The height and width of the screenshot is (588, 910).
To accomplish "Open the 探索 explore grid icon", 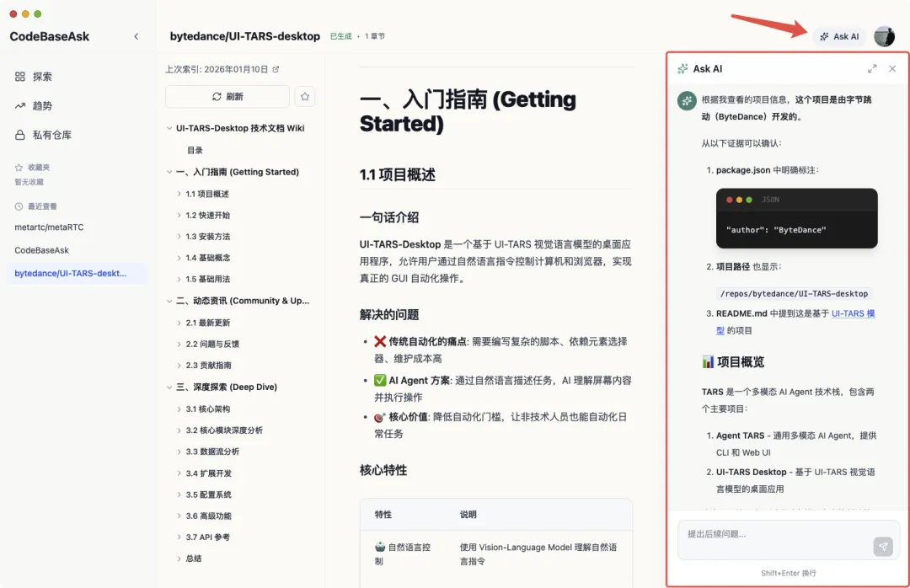I will pos(19,77).
